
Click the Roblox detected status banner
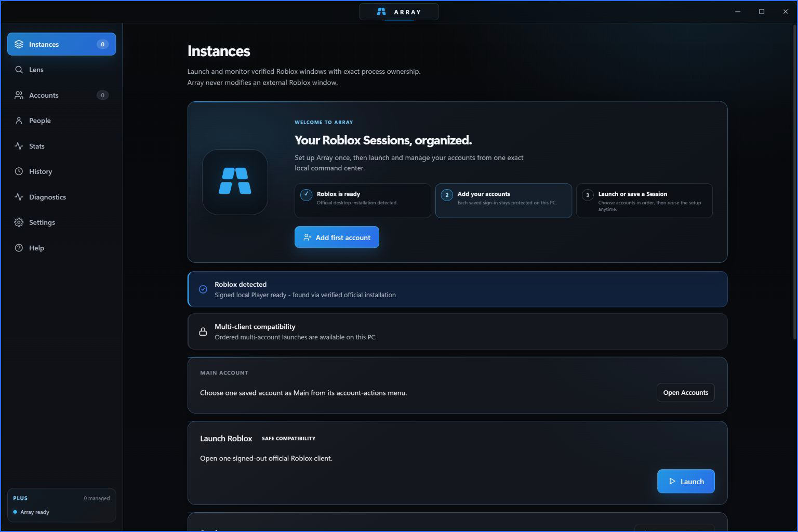pyautogui.click(x=457, y=289)
